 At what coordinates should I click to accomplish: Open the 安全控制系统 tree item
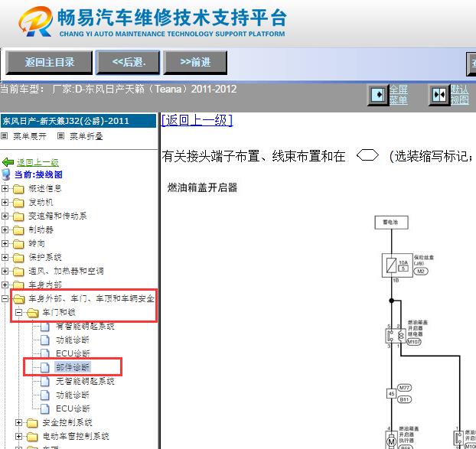(x=67, y=422)
